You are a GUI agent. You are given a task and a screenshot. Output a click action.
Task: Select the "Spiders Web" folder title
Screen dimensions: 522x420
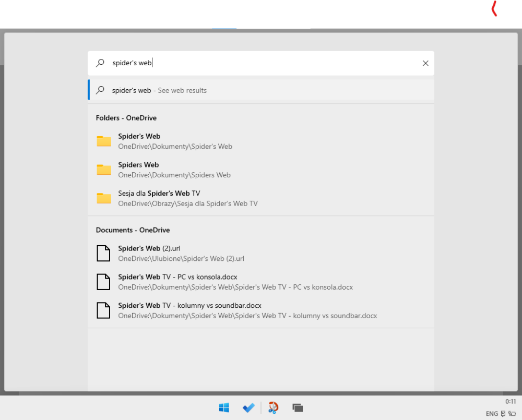point(138,165)
